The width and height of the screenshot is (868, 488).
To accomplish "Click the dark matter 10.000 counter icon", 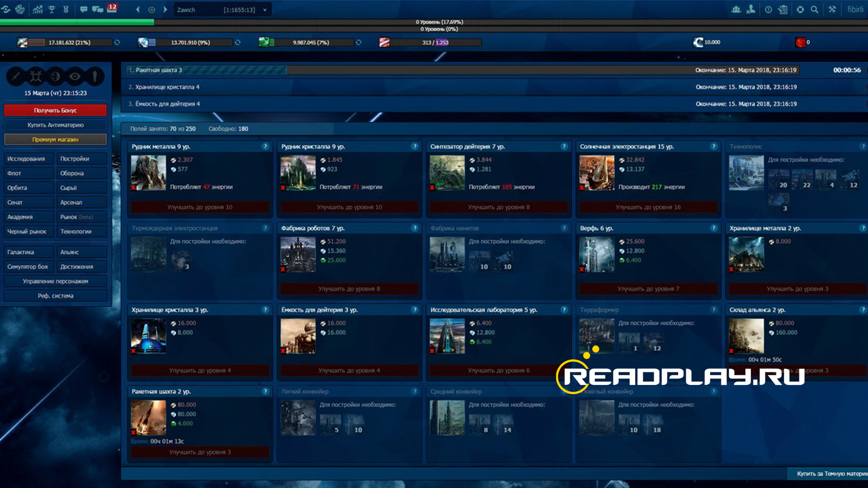I will pyautogui.click(x=699, y=42).
